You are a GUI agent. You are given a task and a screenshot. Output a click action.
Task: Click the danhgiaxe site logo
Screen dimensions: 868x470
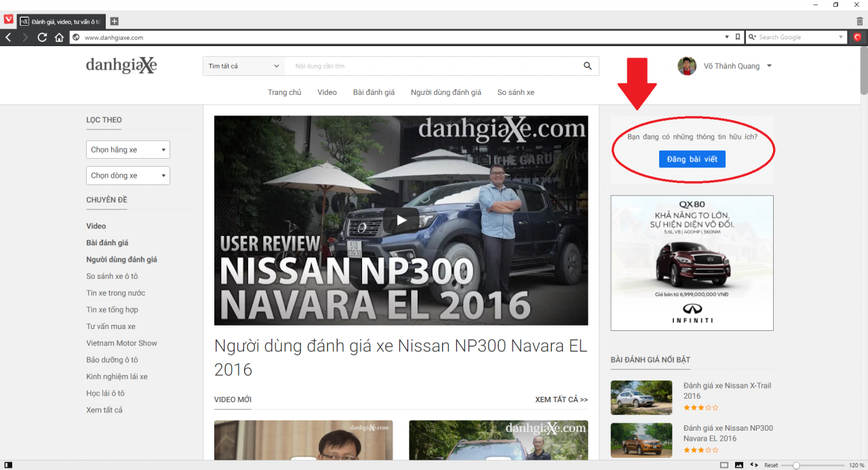(121, 65)
